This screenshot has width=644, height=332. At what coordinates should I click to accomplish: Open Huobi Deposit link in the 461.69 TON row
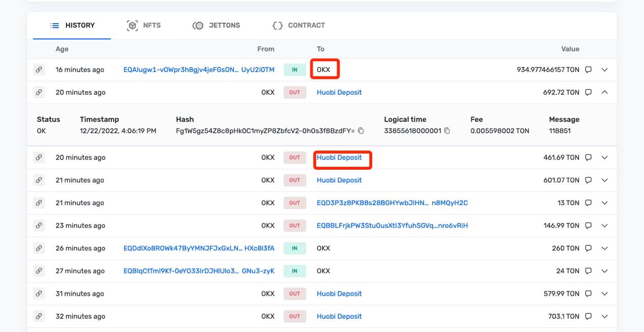pyautogui.click(x=339, y=158)
